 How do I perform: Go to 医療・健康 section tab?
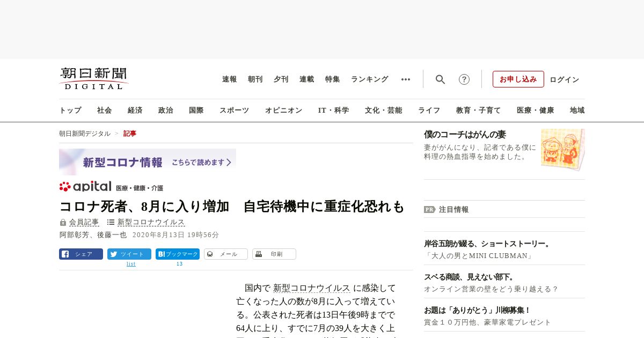click(536, 111)
